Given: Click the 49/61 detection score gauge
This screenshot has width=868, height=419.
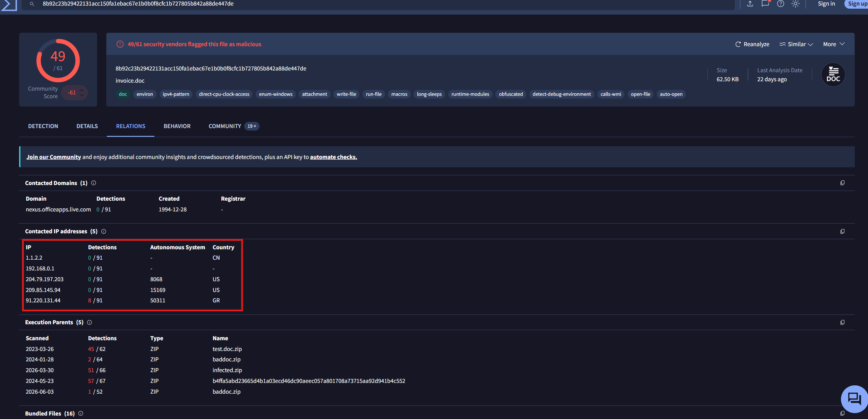Looking at the screenshot, I should click(58, 60).
